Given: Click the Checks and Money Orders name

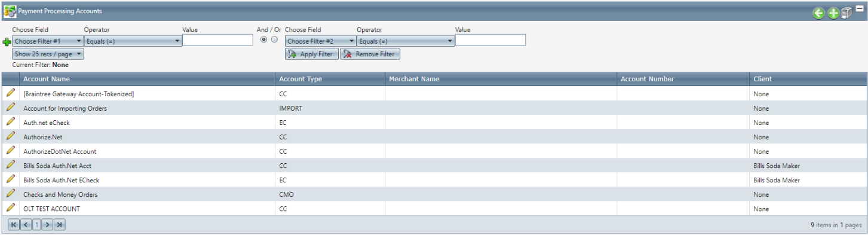Looking at the screenshot, I should coord(60,194).
